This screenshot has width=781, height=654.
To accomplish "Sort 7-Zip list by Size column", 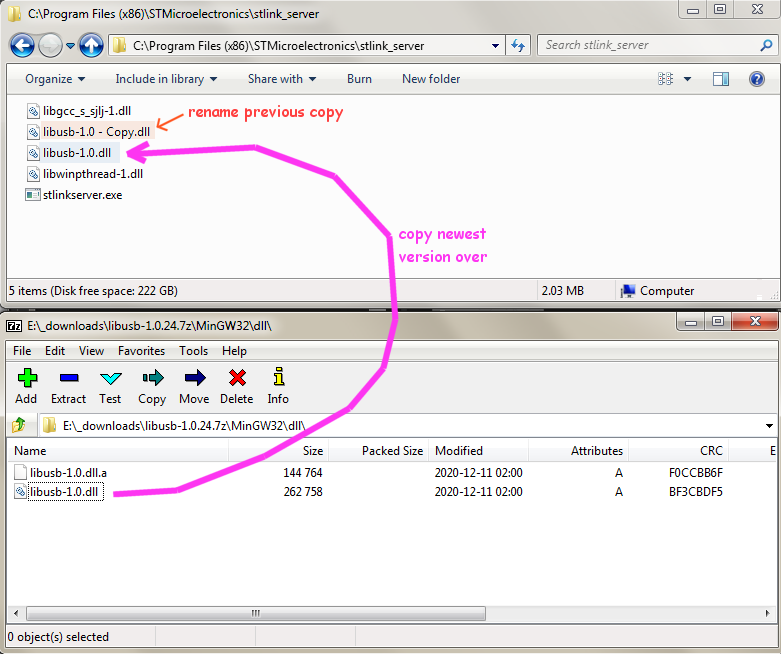I will pyautogui.click(x=278, y=451).
